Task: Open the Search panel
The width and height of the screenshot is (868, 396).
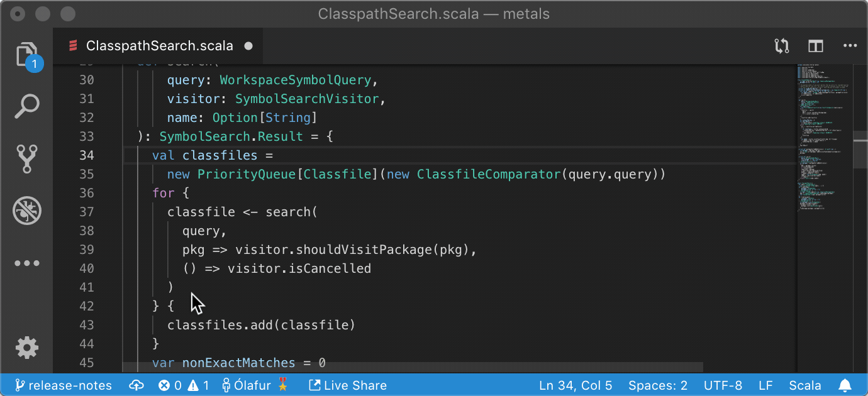Action: tap(26, 107)
